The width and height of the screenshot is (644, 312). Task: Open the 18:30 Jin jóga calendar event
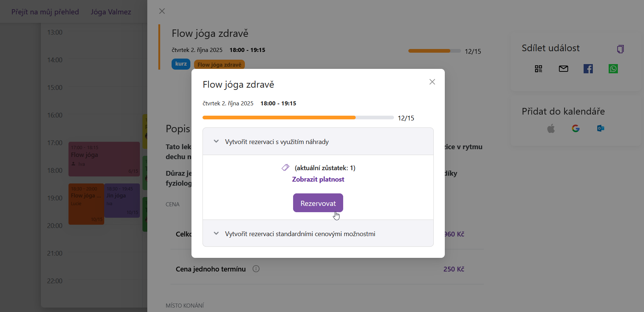(x=122, y=201)
